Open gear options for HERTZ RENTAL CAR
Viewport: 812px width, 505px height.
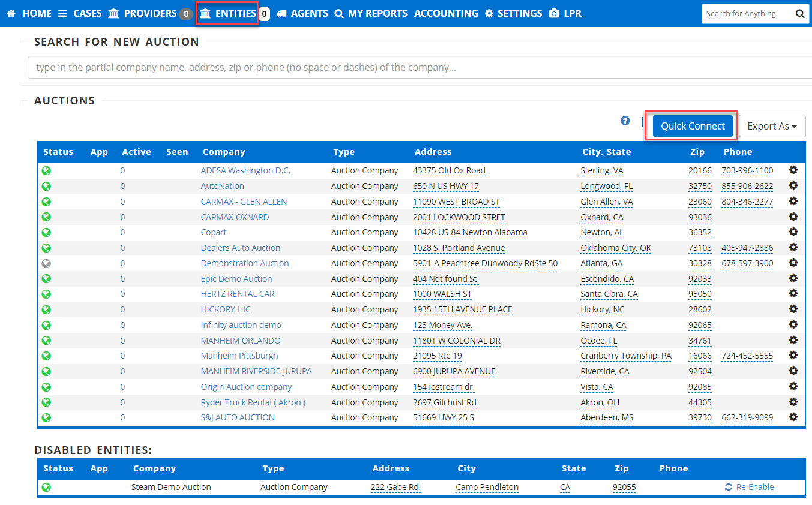pyautogui.click(x=793, y=294)
